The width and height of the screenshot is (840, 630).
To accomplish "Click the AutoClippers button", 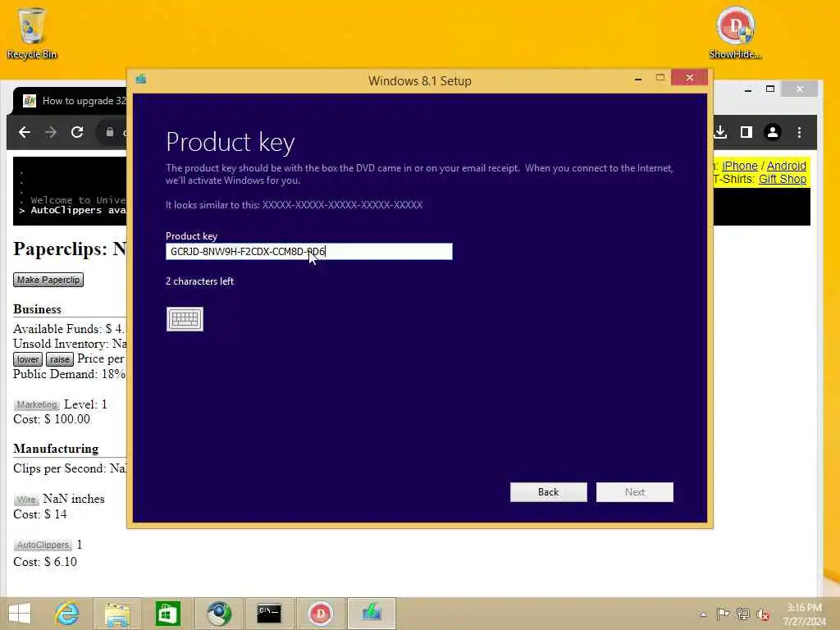I will coord(43,545).
